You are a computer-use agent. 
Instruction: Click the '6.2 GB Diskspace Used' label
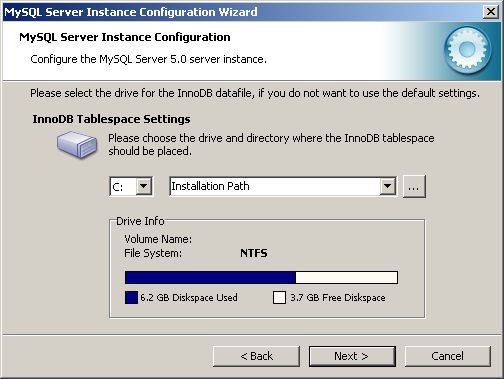point(189,297)
